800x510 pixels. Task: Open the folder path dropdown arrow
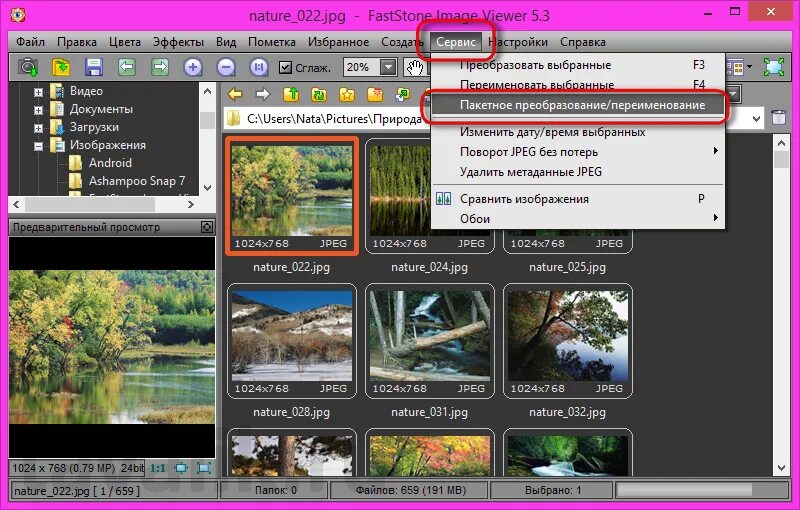point(757,119)
